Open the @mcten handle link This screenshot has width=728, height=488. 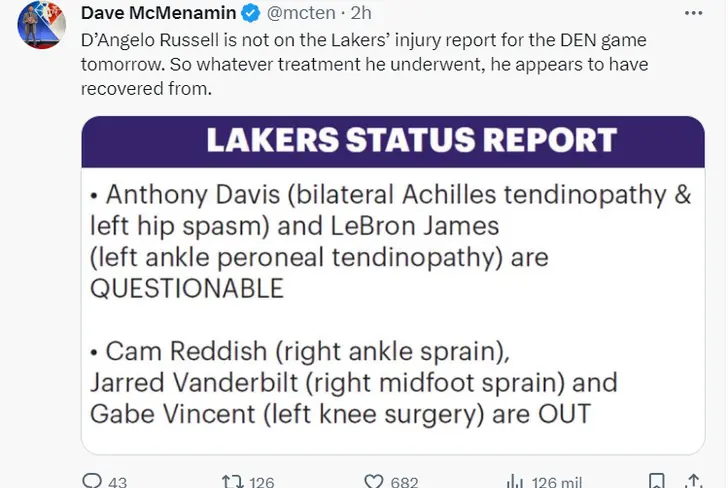point(301,13)
